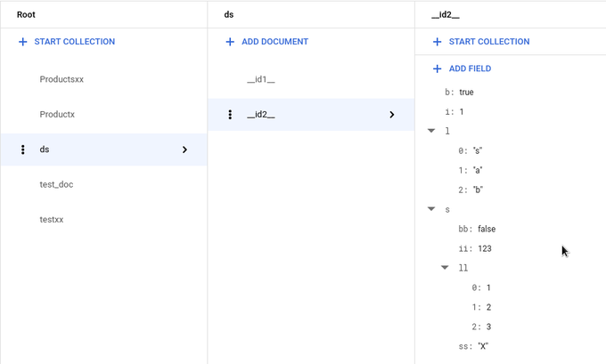Collapse the nested ll array
The width and height of the screenshot is (606, 364).
[445, 267]
